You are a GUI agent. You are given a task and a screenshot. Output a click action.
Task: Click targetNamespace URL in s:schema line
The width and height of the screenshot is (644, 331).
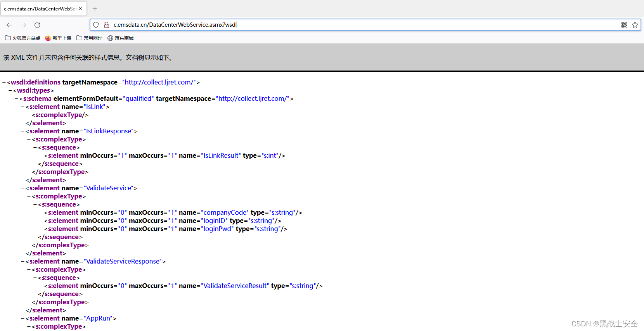coord(253,98)
